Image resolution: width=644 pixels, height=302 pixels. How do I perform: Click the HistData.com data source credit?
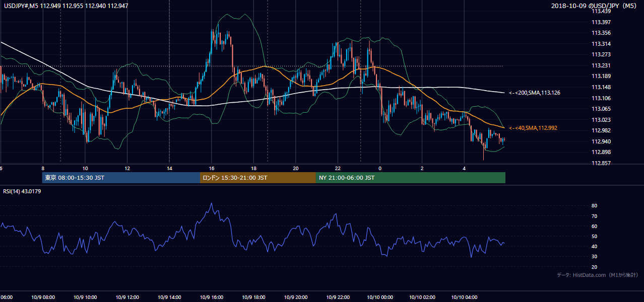[598, 275]
